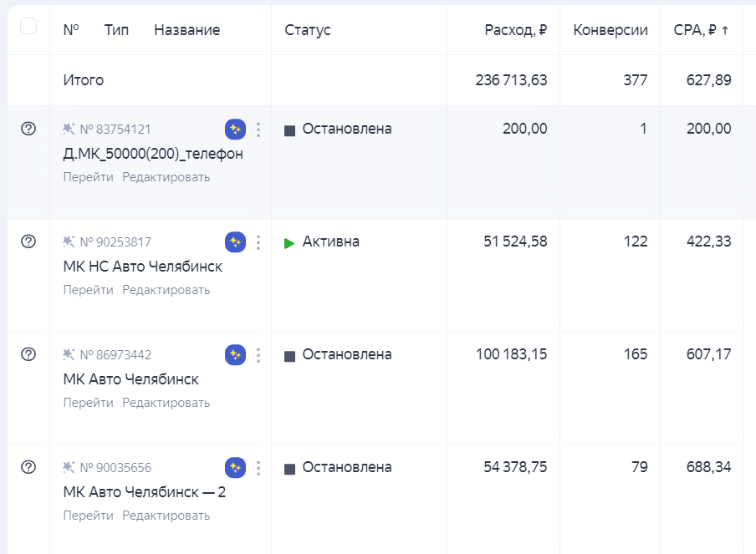Toggle the select-all checkbox in header
756x554 pixels.
(30, 28)
